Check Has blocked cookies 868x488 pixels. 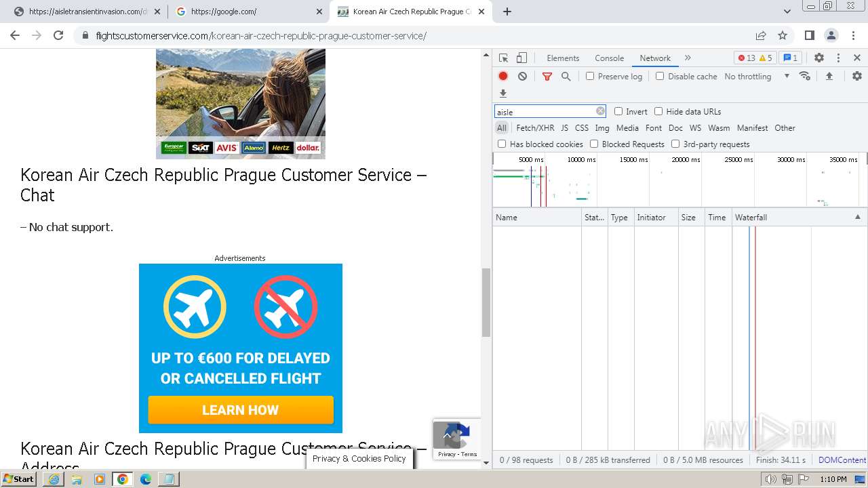tap(502, 144)
